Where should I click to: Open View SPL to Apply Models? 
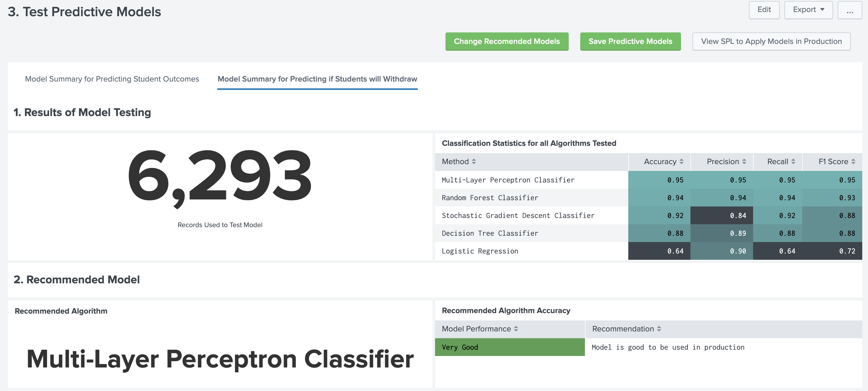(771, 42)
